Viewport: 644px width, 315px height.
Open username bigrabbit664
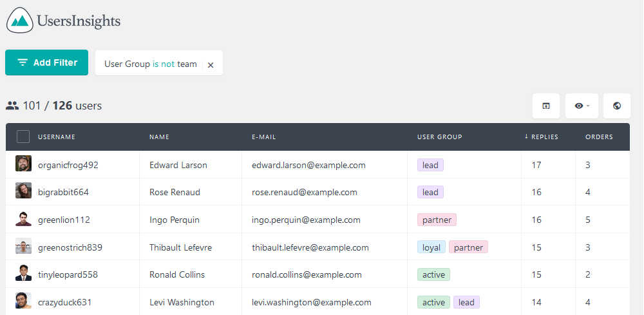coord(63,192)
